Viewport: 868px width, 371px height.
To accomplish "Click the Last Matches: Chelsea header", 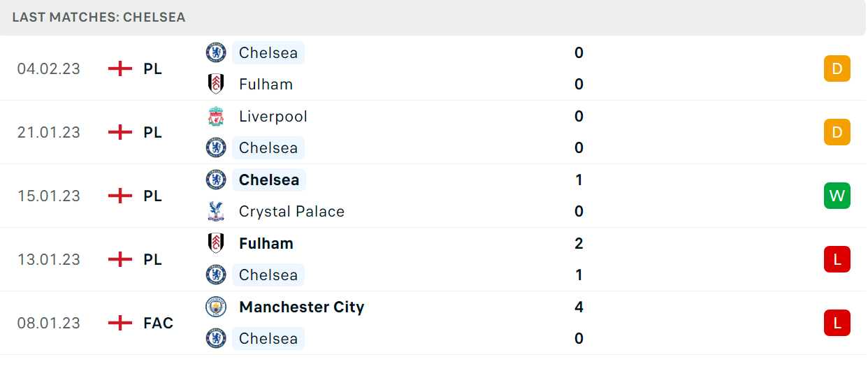I will (99, 17).
